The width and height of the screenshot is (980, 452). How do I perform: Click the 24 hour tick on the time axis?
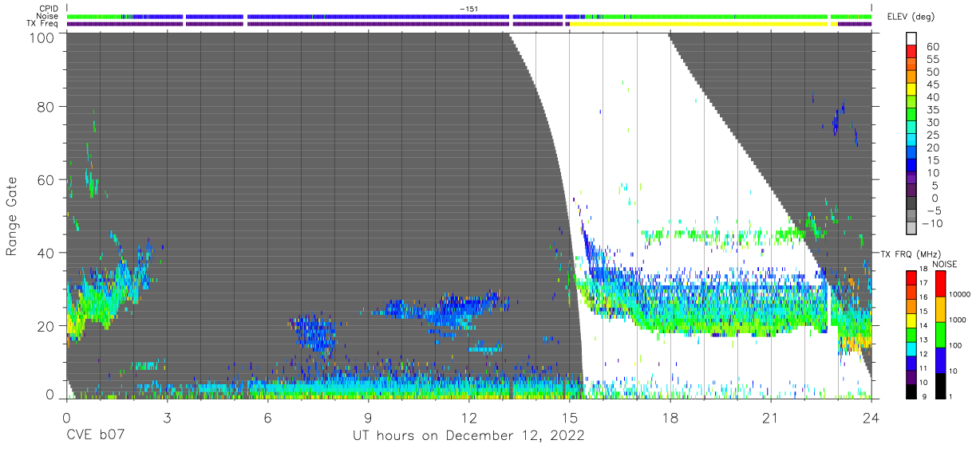(871, 416)
